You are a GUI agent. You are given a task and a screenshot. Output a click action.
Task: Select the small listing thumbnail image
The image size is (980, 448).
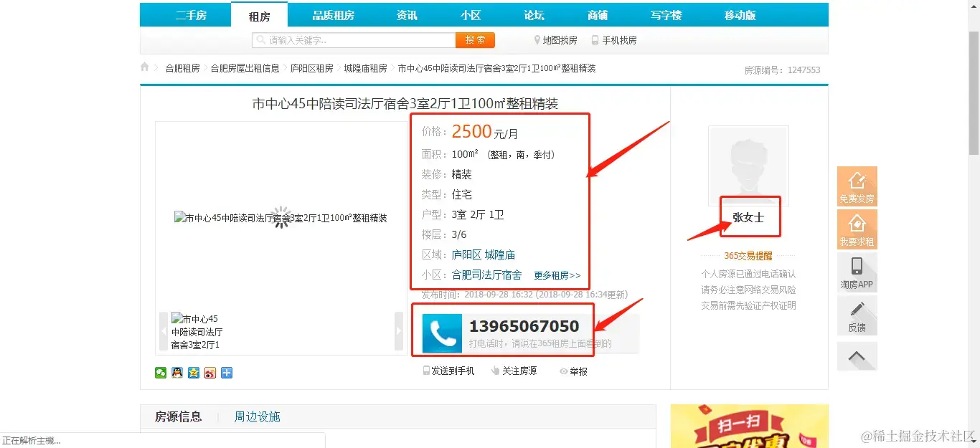(197, 331)
